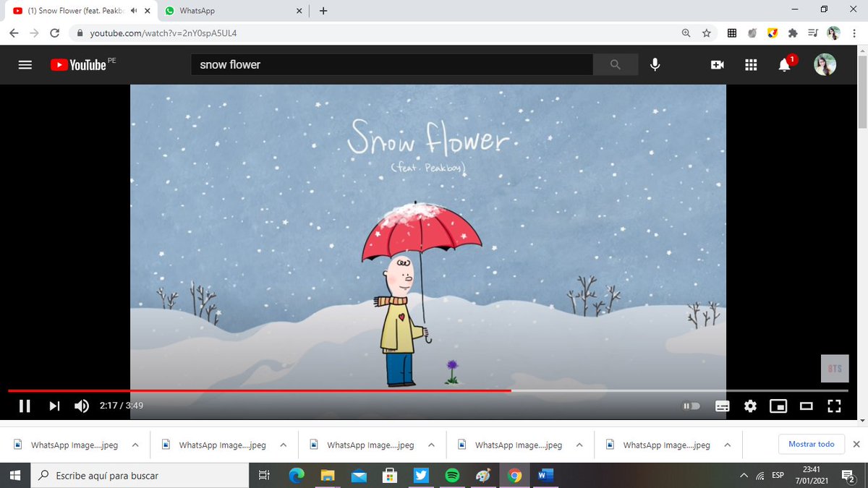Show hidden system tray icons
Image resolution: width=868 pixels, height=488 pixels.
pyautogui.click(x=743, y=475)
